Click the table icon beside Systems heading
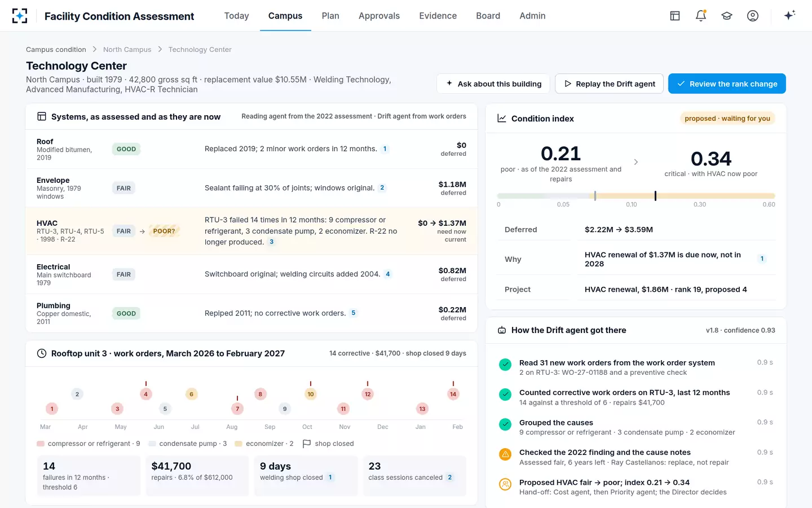Image resolution: width=812 pixels, height=508 pixels. point(42,117)
